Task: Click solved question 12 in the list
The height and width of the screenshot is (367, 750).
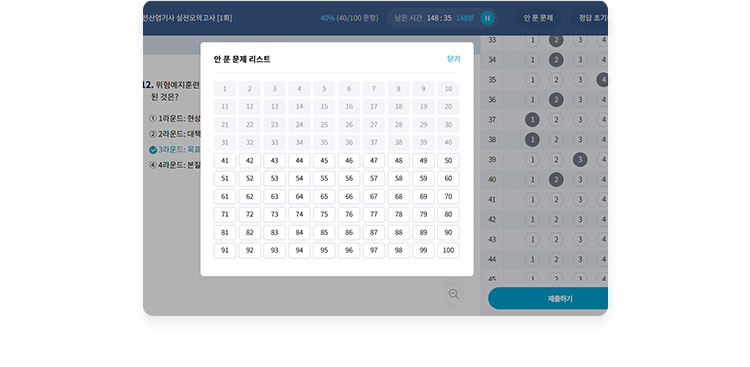Action: tap(250, 107)
